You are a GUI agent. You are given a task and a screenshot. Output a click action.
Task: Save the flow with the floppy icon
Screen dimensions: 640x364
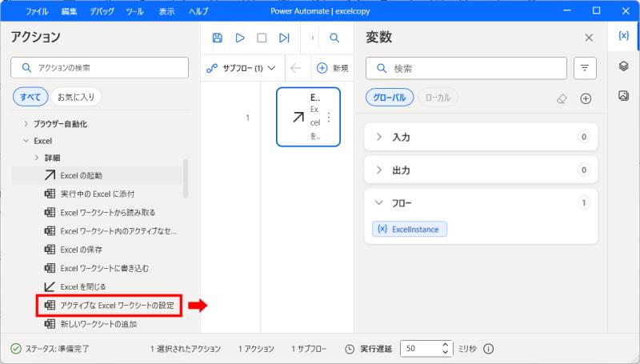pos(217,38)
